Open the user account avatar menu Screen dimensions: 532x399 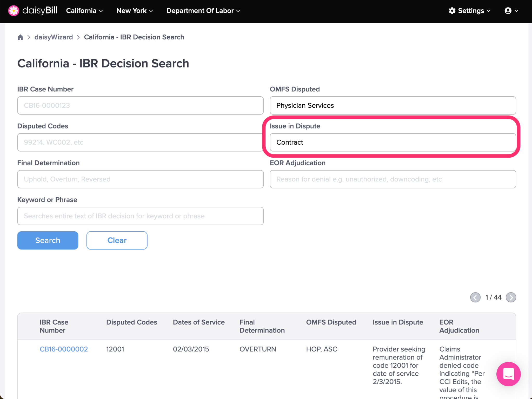coord(511,11)
